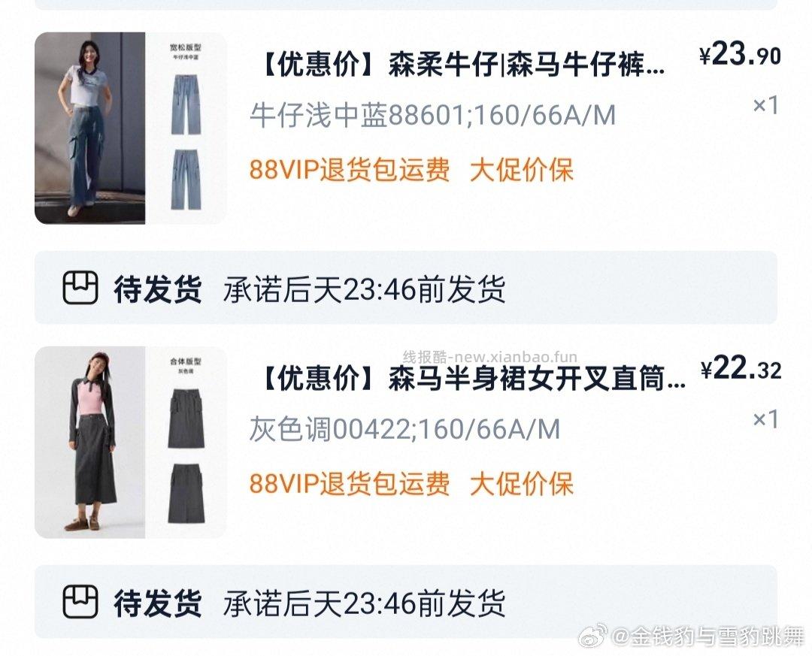Open the bottom 待发货 shipping status bar

tap(406, 602)
